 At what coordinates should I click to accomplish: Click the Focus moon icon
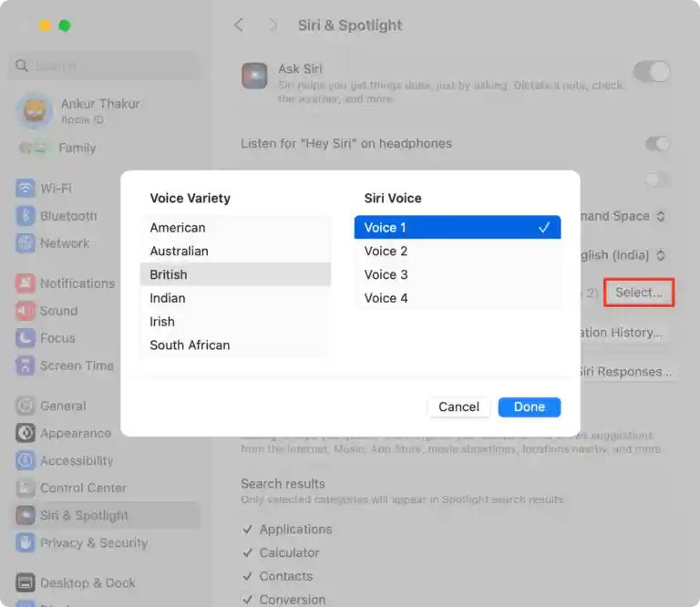[x=26, y=338]
